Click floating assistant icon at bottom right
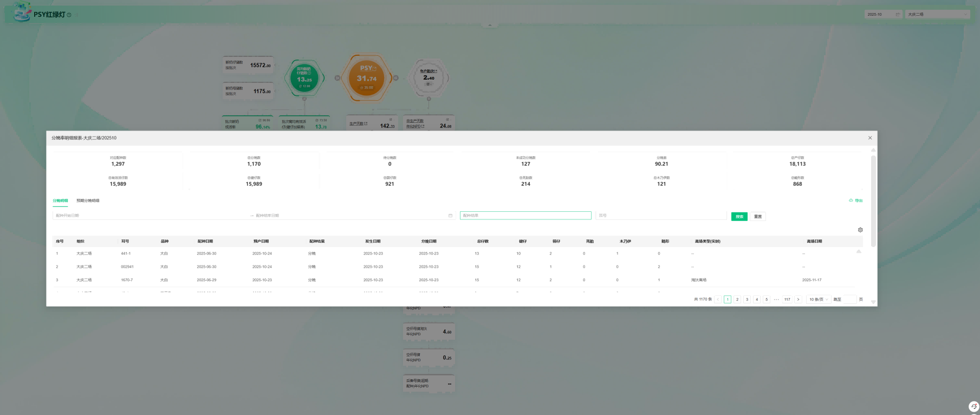This screenshot has height=415, width=980. [973, 406]
